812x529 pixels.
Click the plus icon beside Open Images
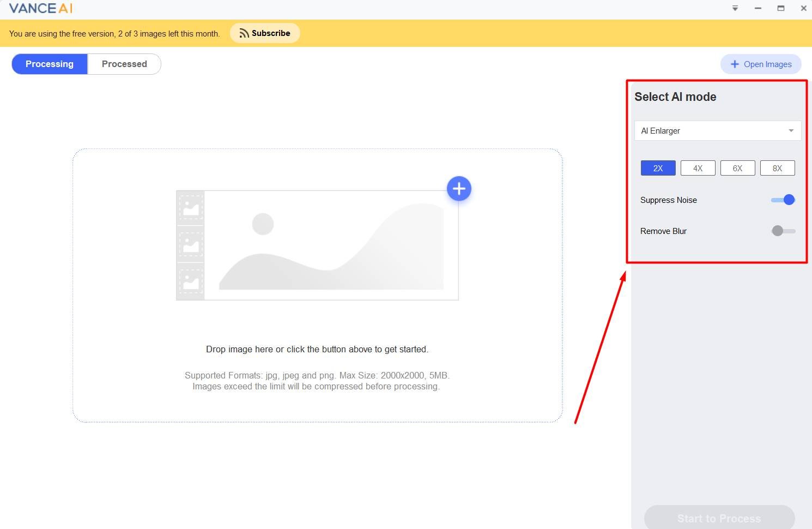point(735,64)
